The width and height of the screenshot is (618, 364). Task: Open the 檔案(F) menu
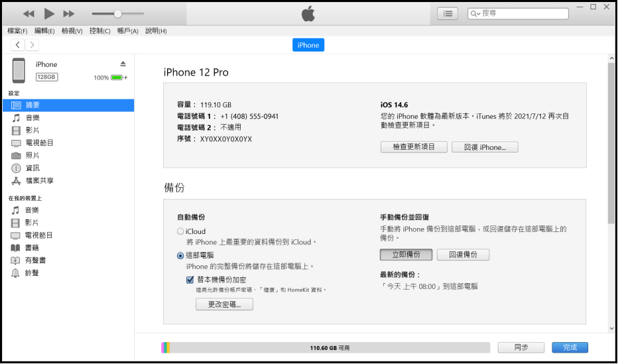tap(18, 30)
